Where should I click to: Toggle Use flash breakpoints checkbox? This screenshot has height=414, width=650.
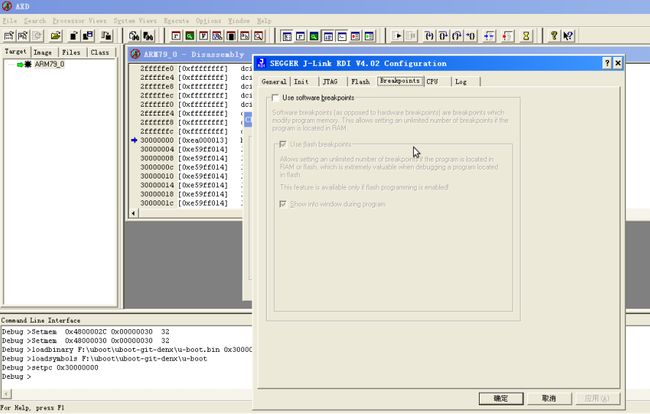pos(283,144)
